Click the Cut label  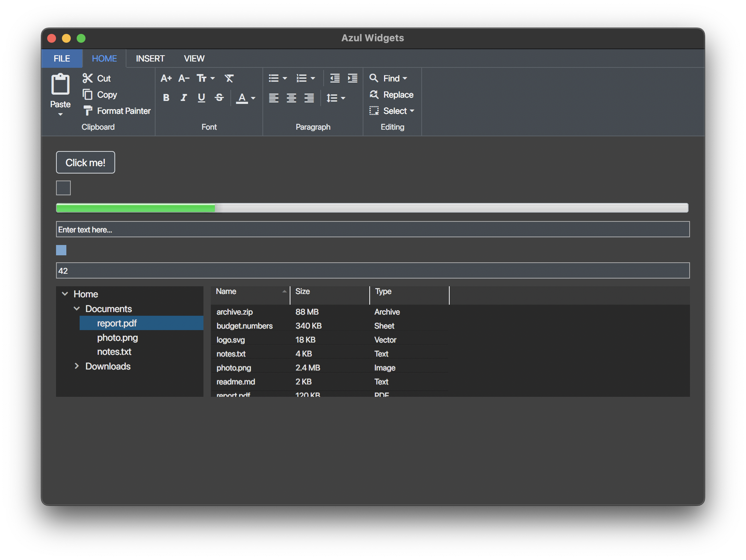tap(104, 78)
